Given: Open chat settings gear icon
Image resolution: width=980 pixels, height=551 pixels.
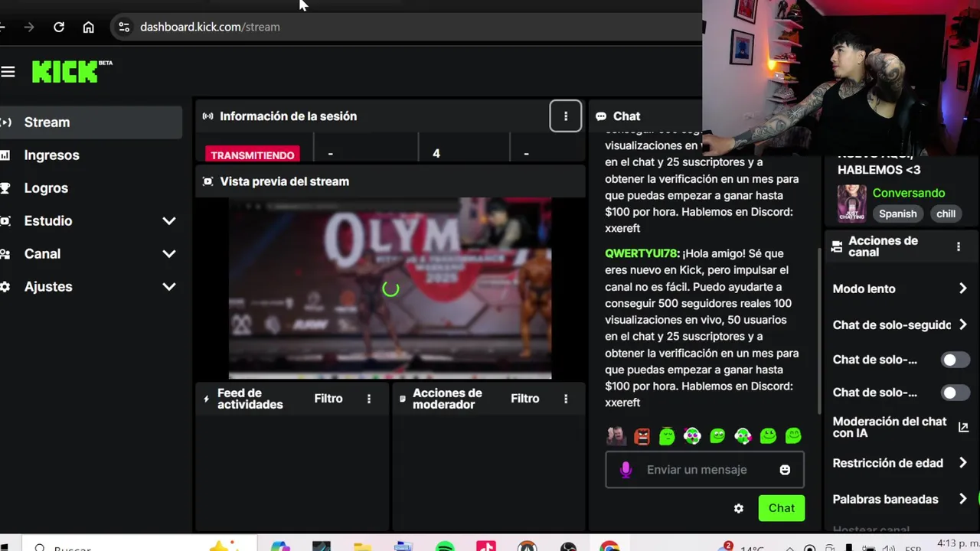Looking at the screenshot, I should pos(739,508).
